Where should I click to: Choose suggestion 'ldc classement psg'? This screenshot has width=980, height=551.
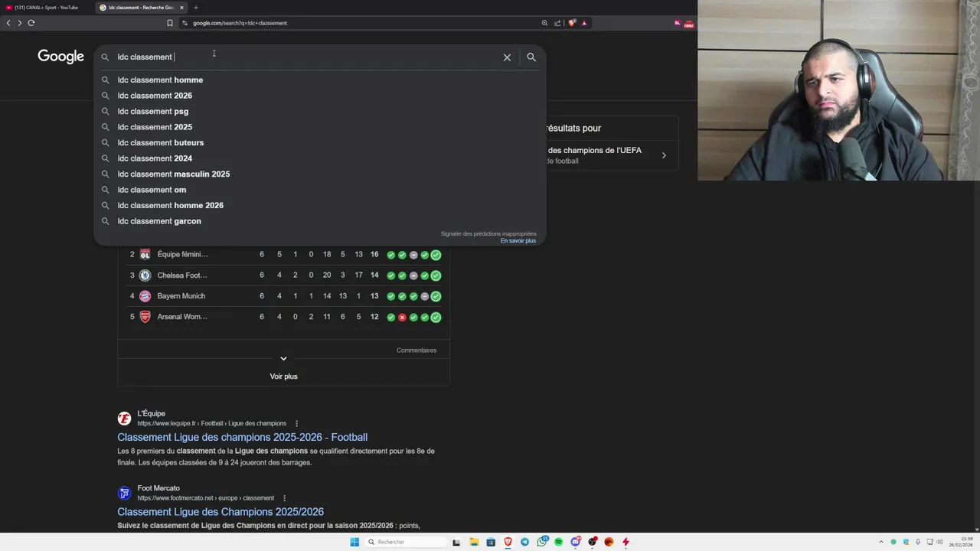click(x=320, y=111)
